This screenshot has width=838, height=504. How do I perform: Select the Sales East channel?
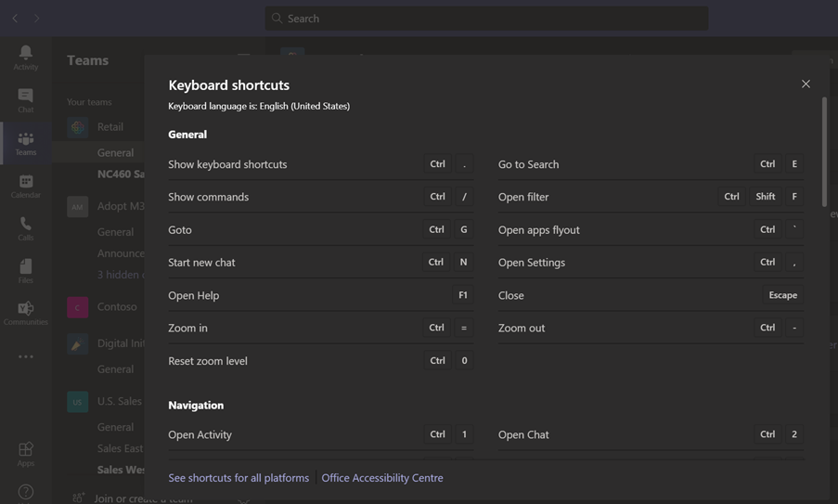pyautogui.click(x=121, y=448)
